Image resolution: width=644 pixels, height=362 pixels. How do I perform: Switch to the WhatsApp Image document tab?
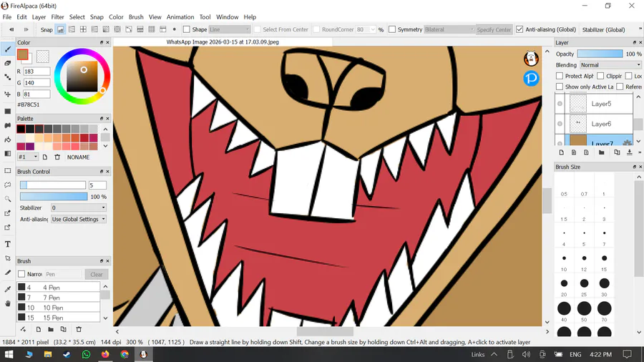(x=223, y=42)
